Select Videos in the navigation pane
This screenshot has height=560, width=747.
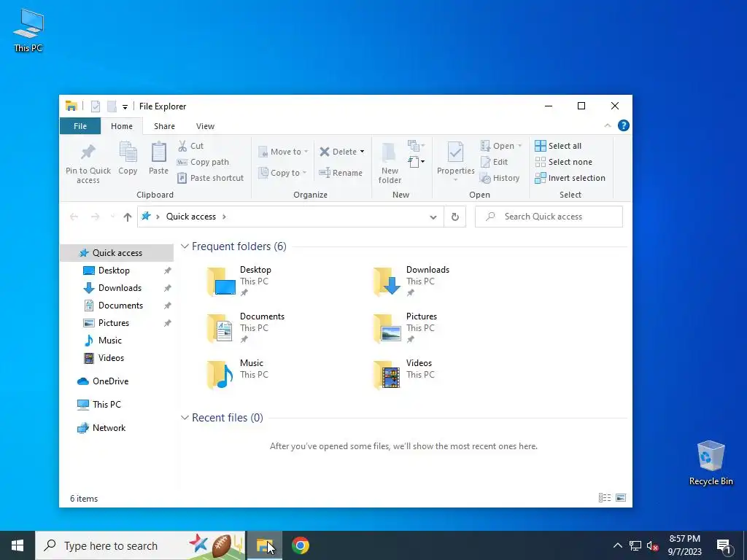pos(111,358)
